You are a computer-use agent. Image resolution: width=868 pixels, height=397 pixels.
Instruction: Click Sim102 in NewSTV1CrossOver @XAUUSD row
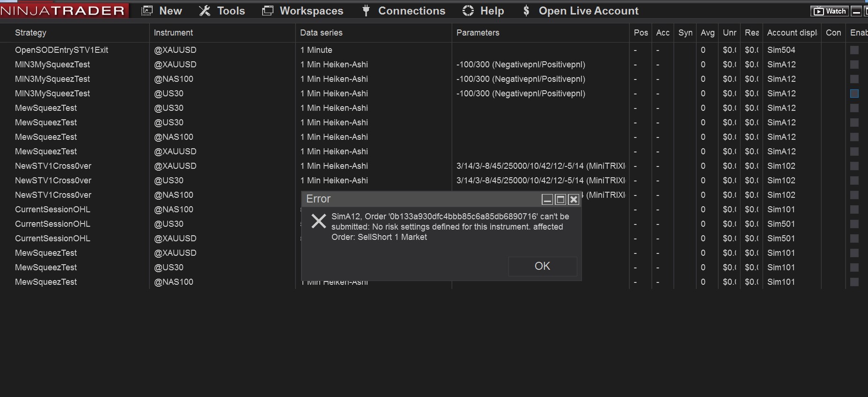click(x=781, y=166)
